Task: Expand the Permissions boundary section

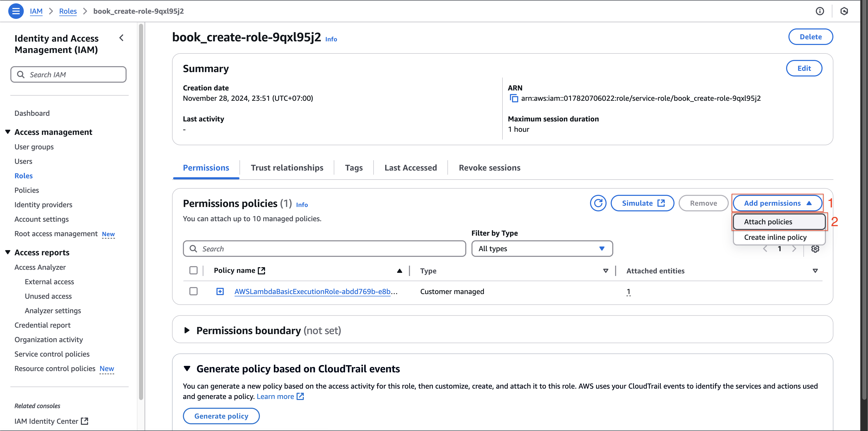Action: 187,330
